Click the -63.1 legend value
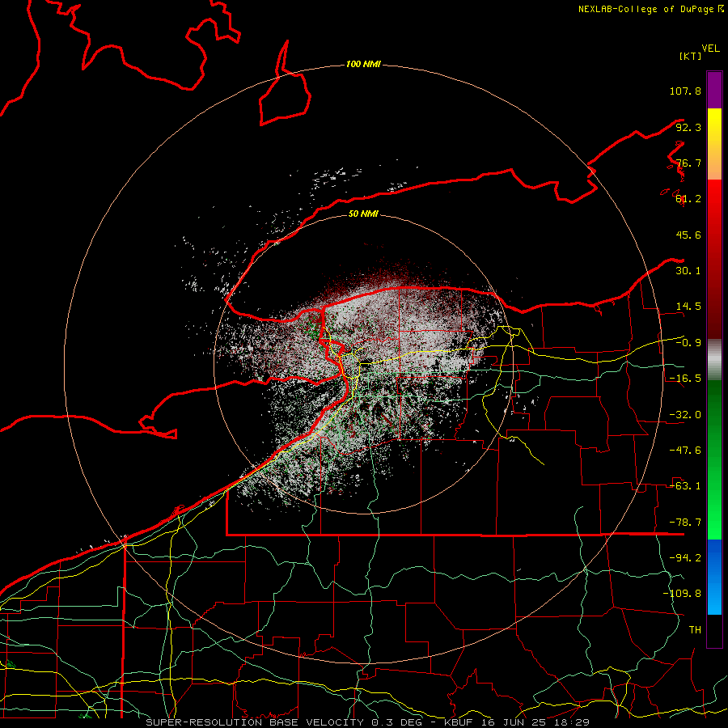 tap(685, 486)
